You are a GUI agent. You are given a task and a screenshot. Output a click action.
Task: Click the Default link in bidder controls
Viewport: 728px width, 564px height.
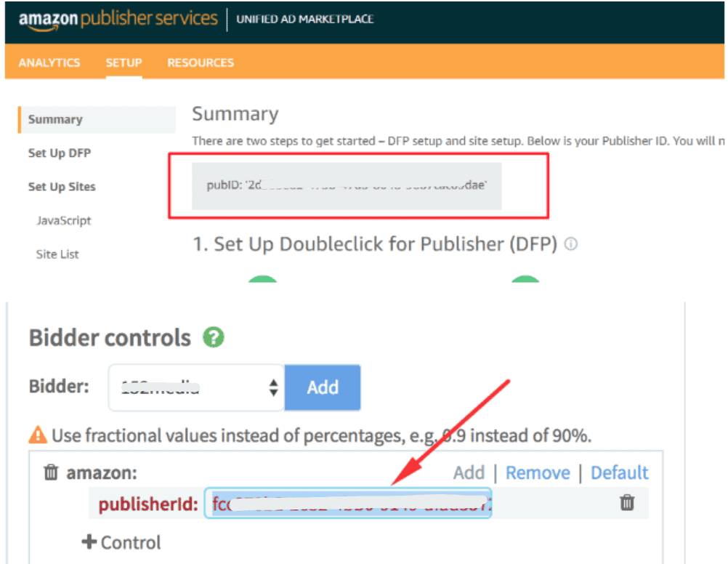(619, 472)
